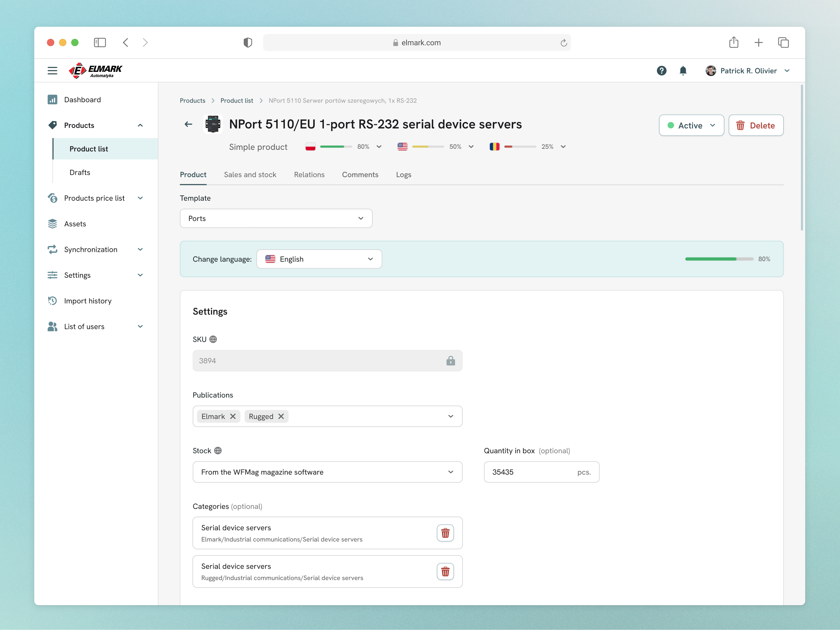840x630 pixels.
Task: Open a new browser tab
Action: 758,43
